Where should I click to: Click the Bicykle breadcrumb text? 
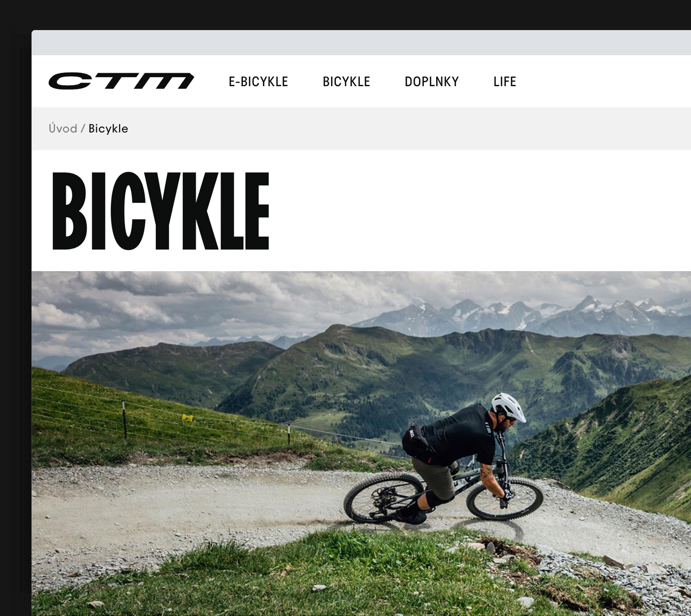click(x=108, y=128)
